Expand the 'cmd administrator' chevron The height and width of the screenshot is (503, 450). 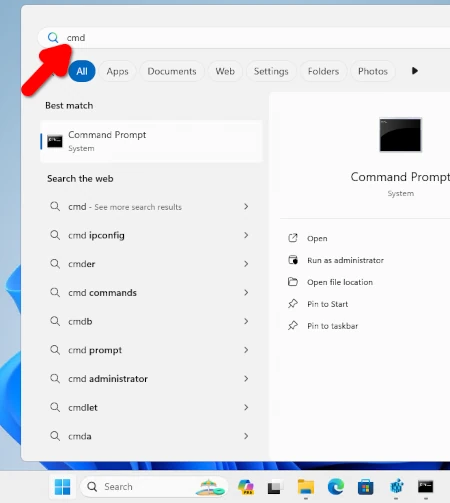(x=246, y=379)
